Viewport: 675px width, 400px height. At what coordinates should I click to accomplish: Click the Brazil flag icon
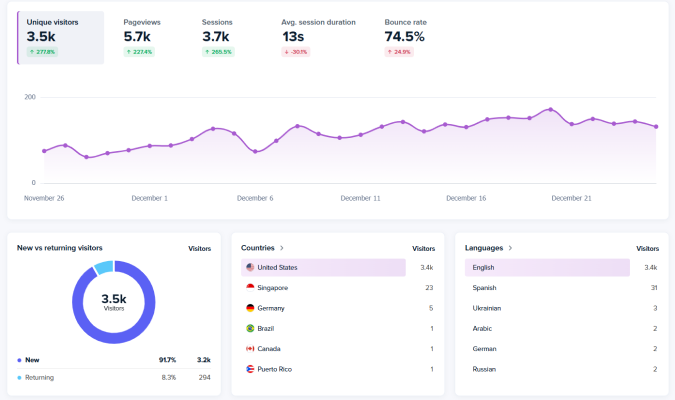(x=250, y=328)
